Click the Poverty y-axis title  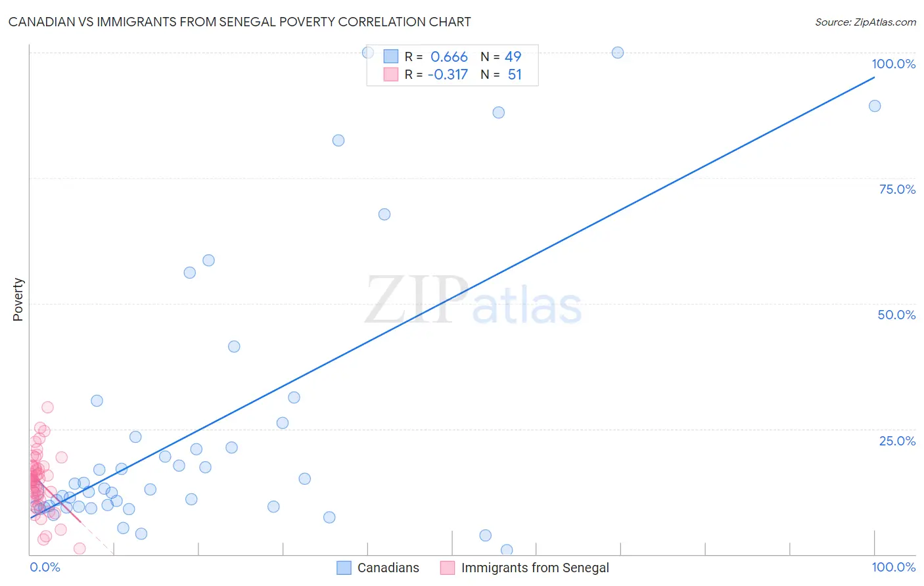(x=18, y=300)
